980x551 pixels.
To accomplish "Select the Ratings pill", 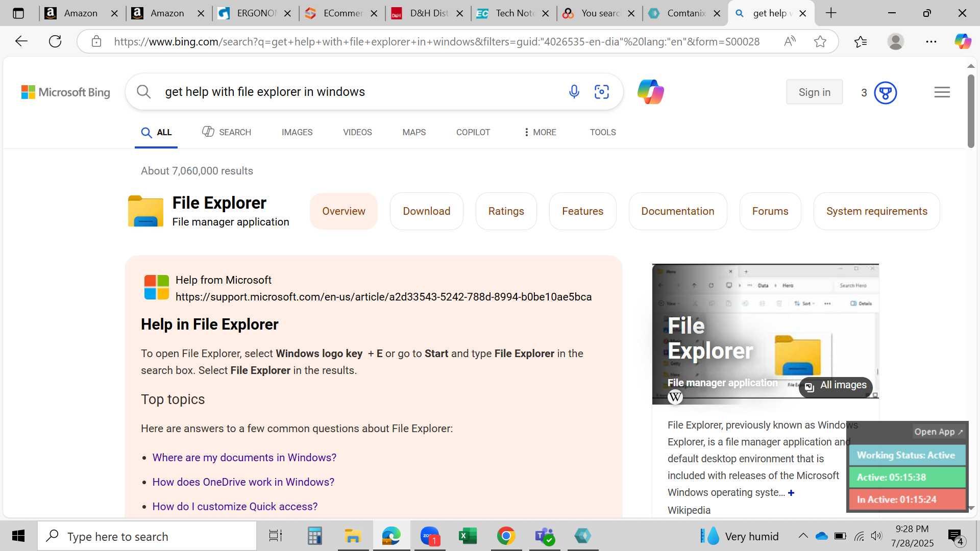I will tap(506, 211).
